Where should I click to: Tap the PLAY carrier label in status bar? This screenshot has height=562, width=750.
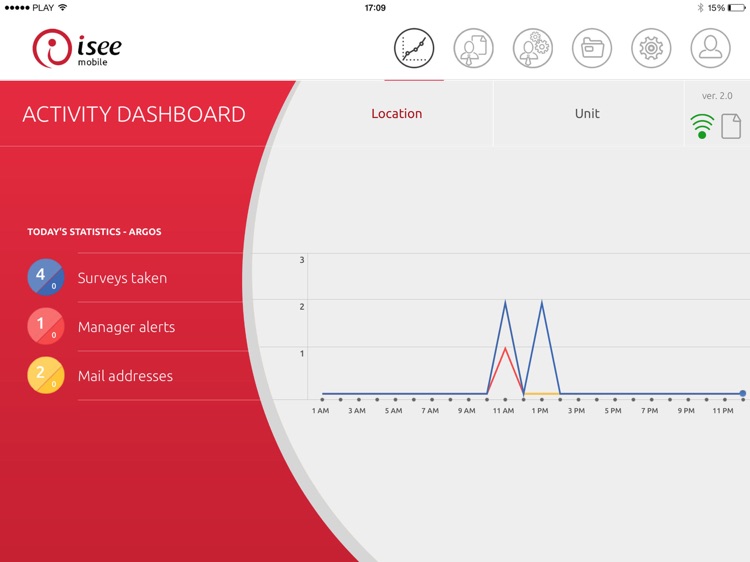43,8
